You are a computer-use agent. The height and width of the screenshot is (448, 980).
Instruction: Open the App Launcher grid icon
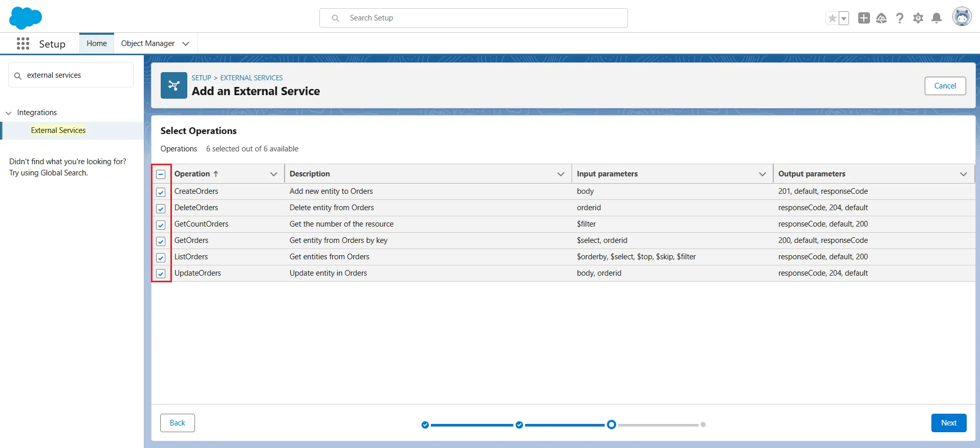coord(23,43)
